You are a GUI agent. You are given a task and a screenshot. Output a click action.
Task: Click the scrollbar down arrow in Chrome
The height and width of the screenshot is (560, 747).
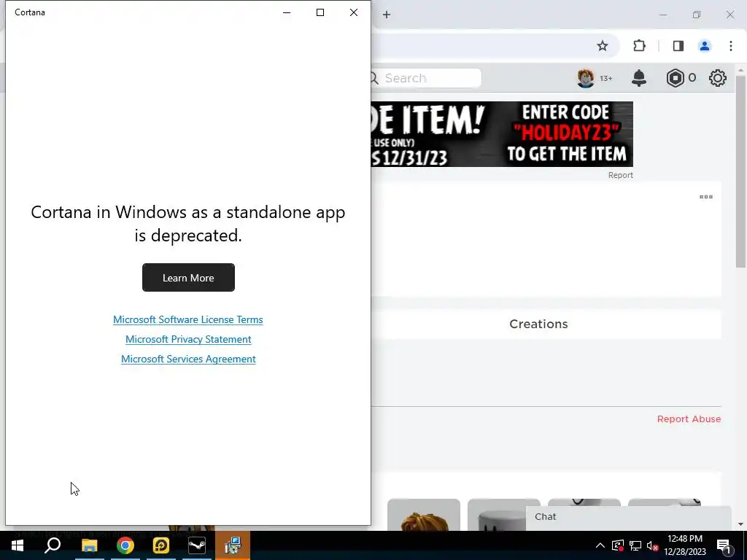click(740, 524)
